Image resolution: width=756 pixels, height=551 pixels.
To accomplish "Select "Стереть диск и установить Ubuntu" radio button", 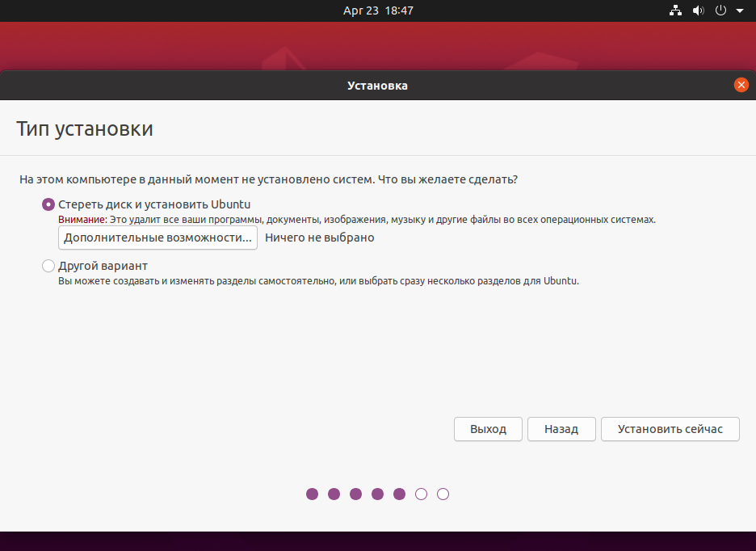I will (48, 204).
